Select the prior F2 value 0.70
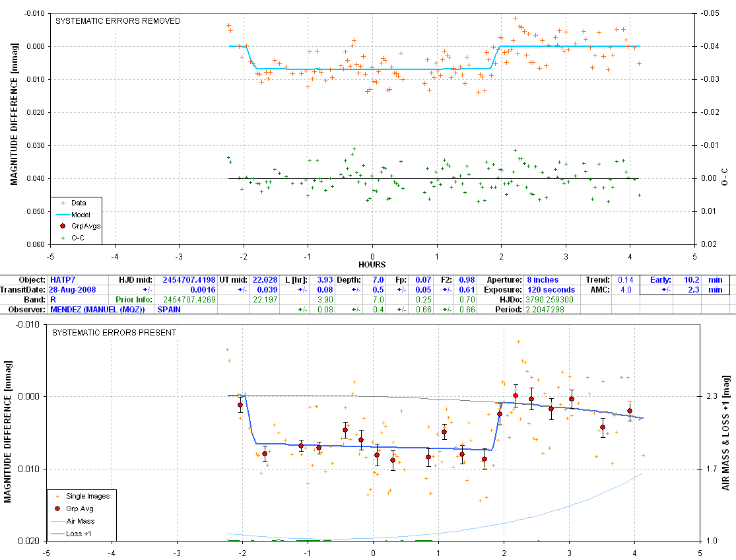The width and height of the screenshot is (736, 560). click(x=467, y=299)
